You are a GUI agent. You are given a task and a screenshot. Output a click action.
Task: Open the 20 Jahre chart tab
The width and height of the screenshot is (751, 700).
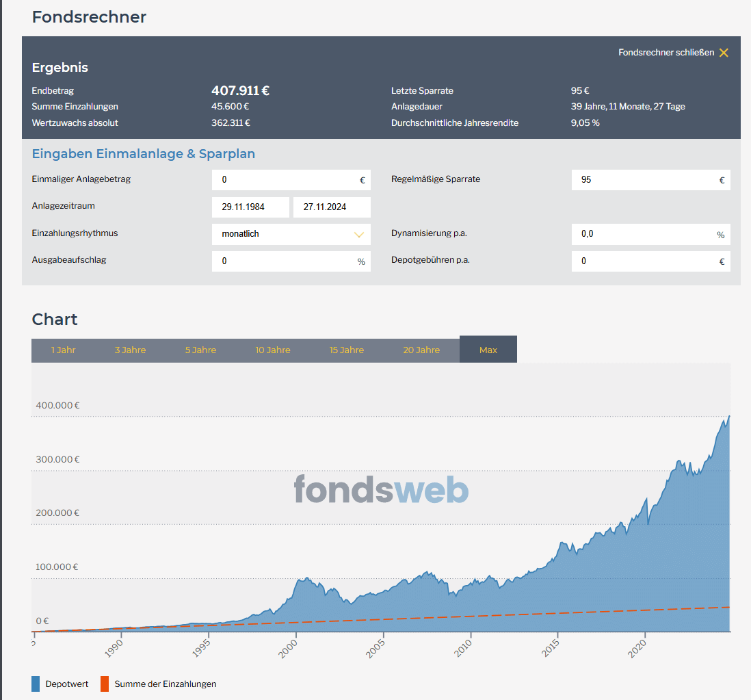(421, 350)
